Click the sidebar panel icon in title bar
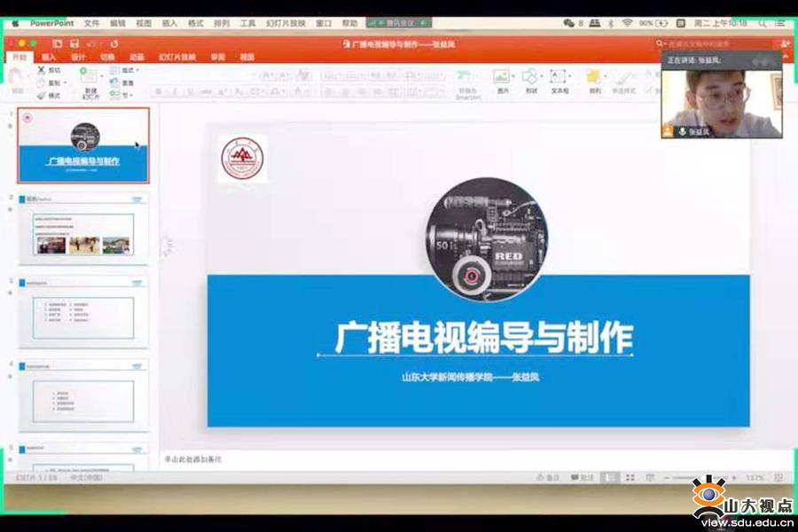Image resolution: width=798 pixels, height=532 pixels. 57,44
